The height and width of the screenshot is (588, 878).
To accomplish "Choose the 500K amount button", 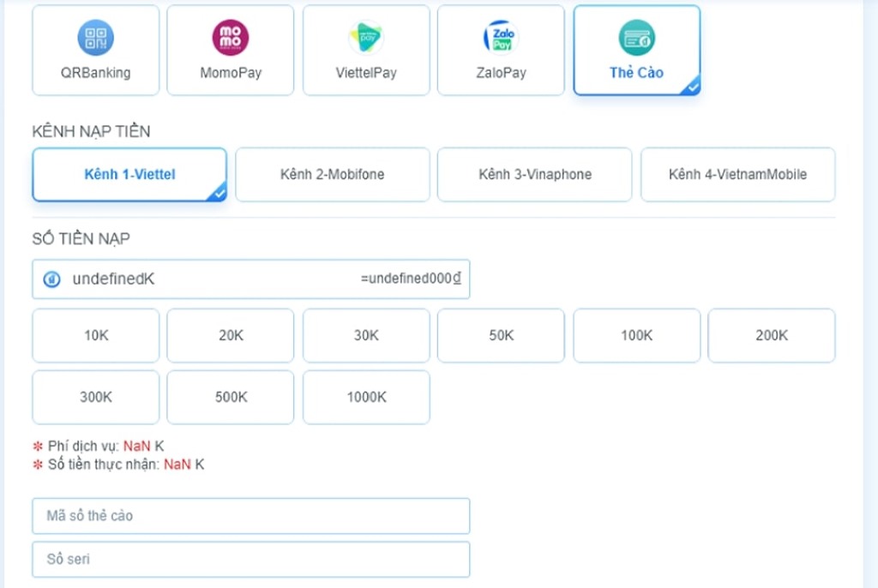I will (x=231, y=398).
